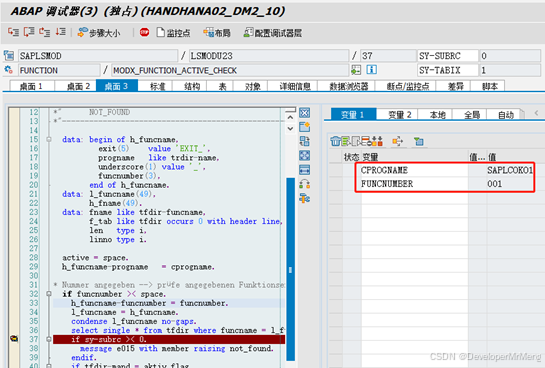Click the gear icon beside FUNCTION field
Screen dimensions: 545x368
(x=9, y=70)
